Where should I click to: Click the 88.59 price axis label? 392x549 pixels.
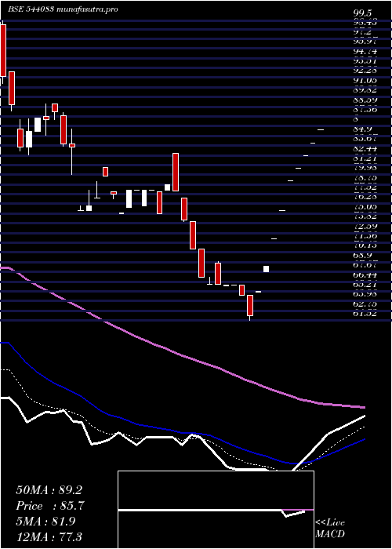pos(365,100)
